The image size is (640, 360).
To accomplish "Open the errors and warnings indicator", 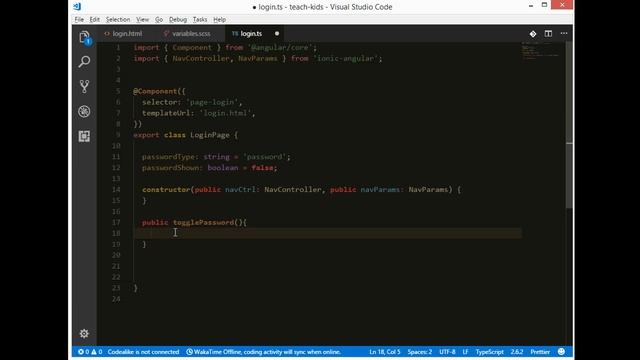I will coord(90,351).
